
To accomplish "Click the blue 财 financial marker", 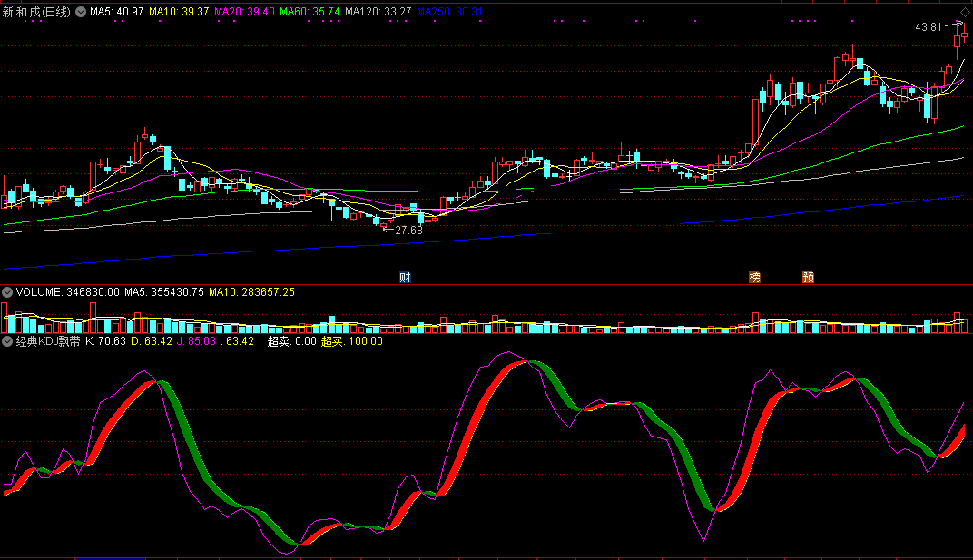I will (x=405, y=278).
